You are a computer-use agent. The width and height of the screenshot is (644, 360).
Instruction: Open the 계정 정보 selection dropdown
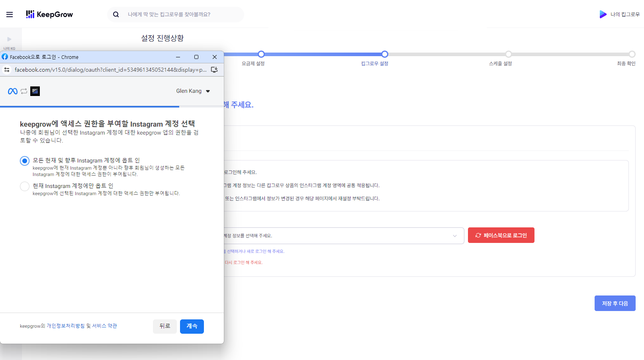tap(343, 236)
